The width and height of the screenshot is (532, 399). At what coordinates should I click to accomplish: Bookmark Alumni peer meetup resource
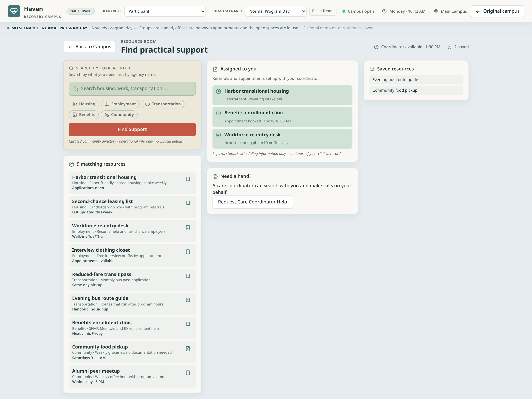188,373
